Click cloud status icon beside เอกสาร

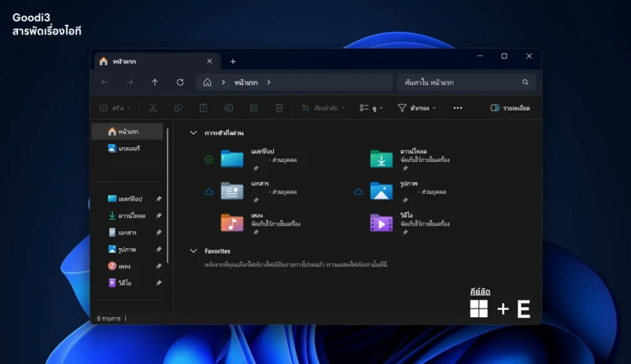[209, 192]
